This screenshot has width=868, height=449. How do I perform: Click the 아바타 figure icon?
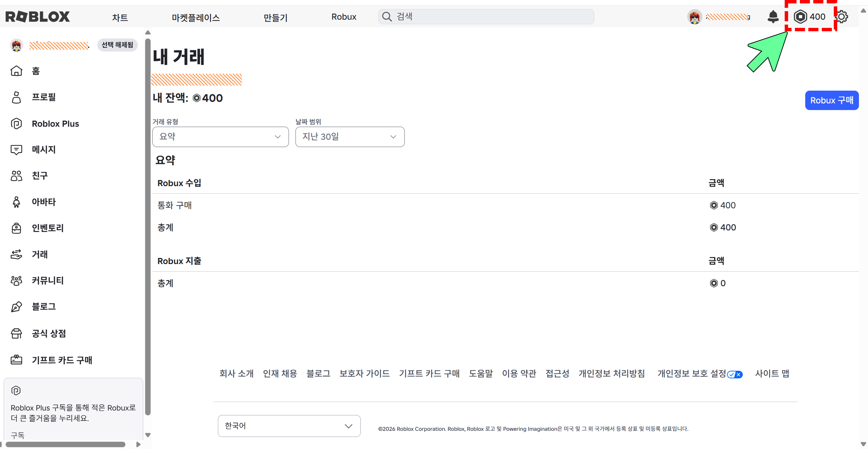click(16, 202)
